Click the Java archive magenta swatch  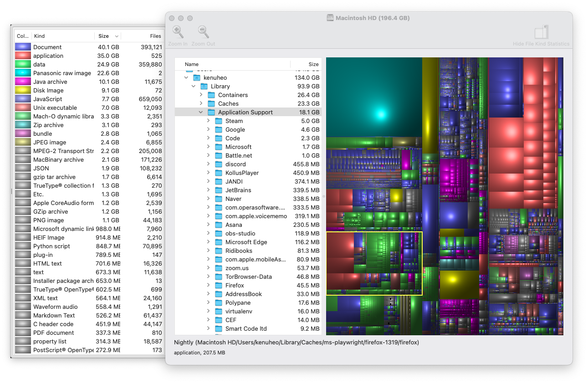pyautogui.click(x=23, y=82)
